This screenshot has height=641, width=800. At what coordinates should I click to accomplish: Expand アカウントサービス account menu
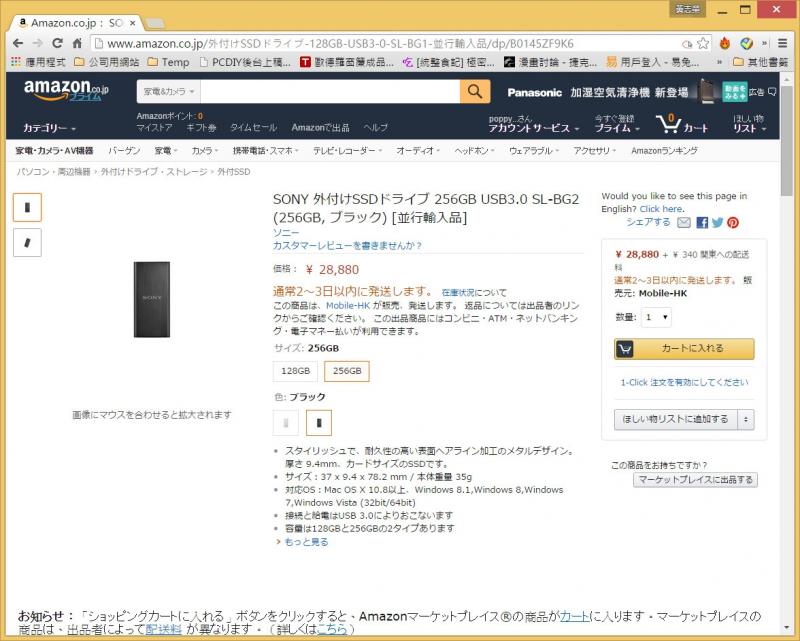[x=534, y=128]
